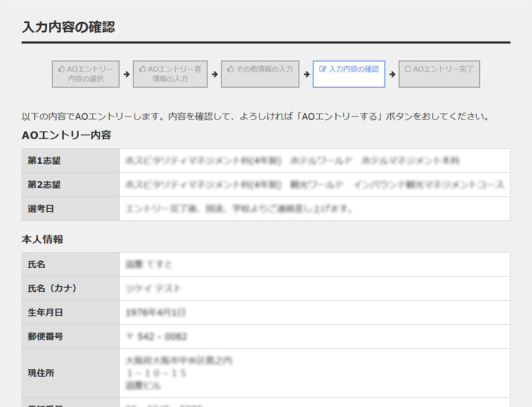Click the edit pencil icon beside 入力内容の確認
Image resolution: width=532 pixels, height=407 pixels.
click(323, 69)
